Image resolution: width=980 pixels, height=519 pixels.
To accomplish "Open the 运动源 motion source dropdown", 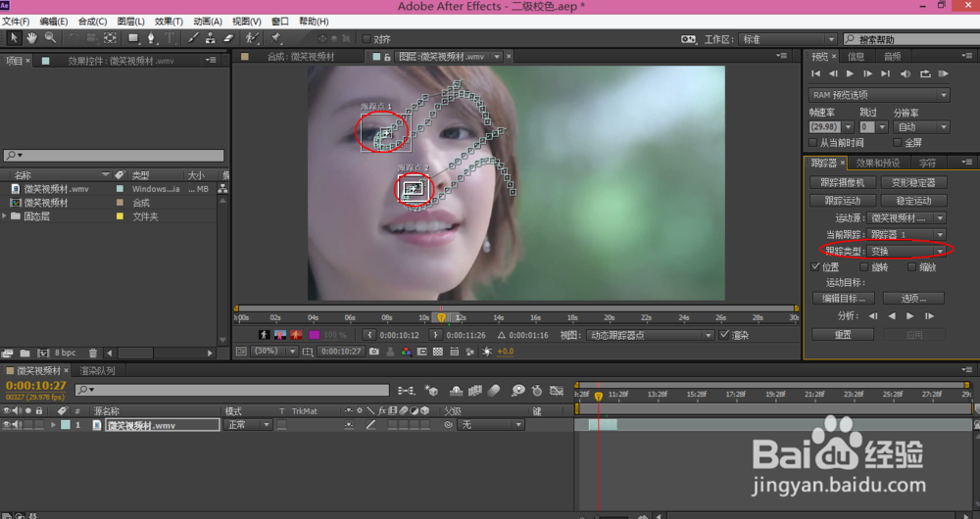I will (906, 218).
